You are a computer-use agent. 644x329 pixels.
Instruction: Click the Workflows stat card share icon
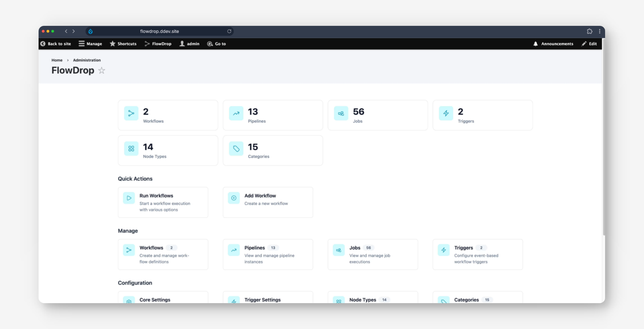pos(131,113)
